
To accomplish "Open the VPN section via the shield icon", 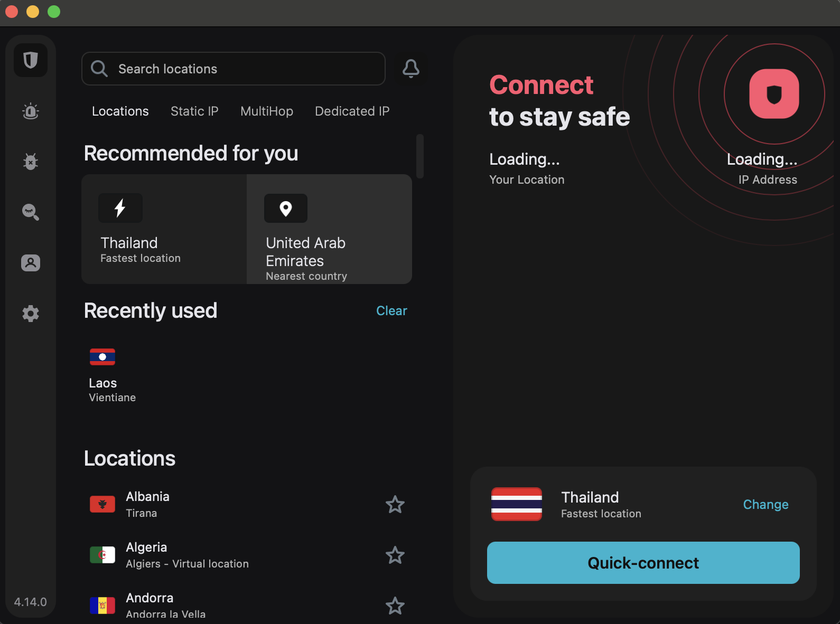I will [30, 60].
